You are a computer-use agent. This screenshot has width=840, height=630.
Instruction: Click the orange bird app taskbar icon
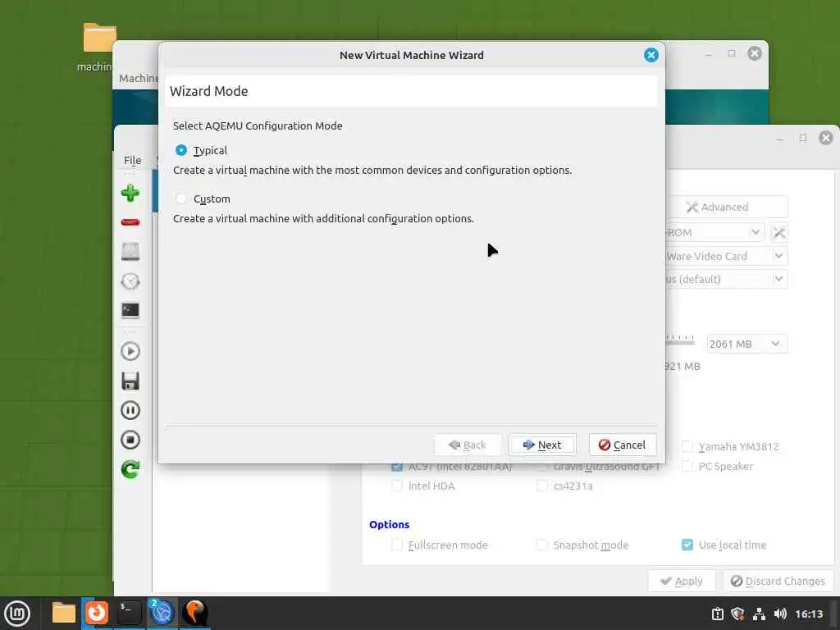(x=194, y=613)
